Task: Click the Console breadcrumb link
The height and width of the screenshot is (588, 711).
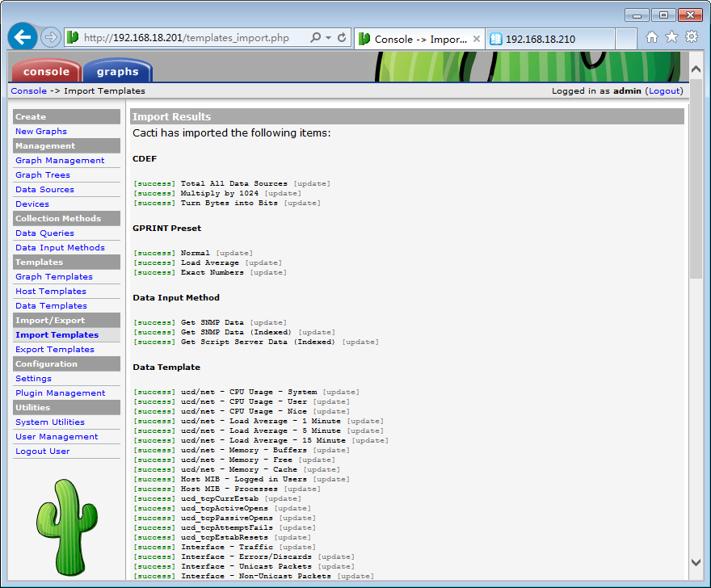Action: coord(28,90)
